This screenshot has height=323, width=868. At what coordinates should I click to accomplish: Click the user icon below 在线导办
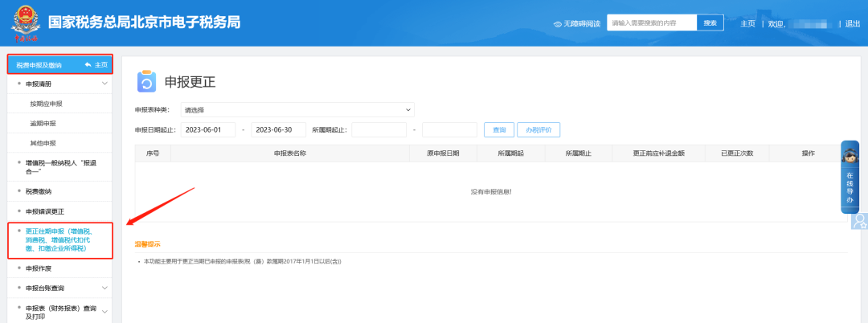tap(859, 220)
